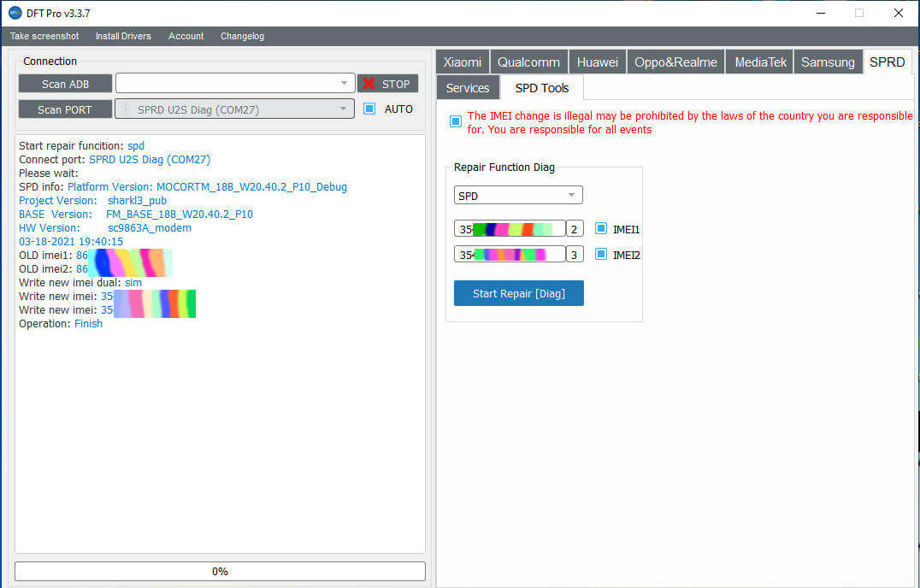Open the Account menu
920x588 pixels.
[186, 37]
